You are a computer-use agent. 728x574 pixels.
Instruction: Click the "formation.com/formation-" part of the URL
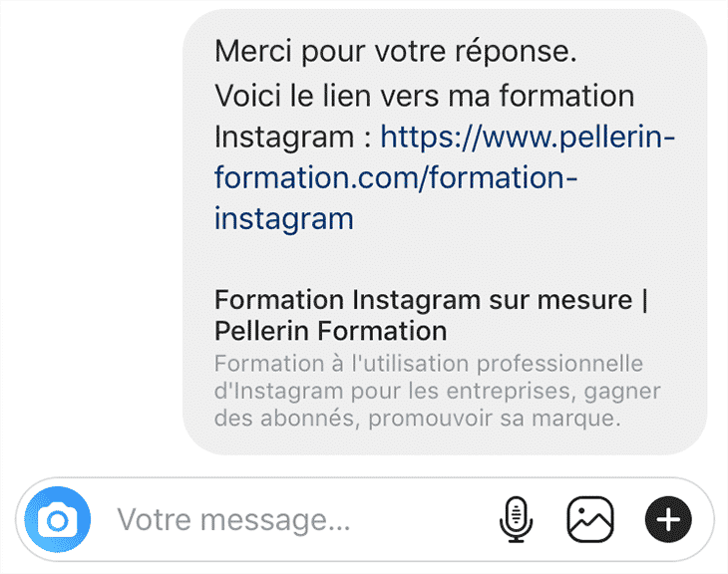click(x=395, y=176)
